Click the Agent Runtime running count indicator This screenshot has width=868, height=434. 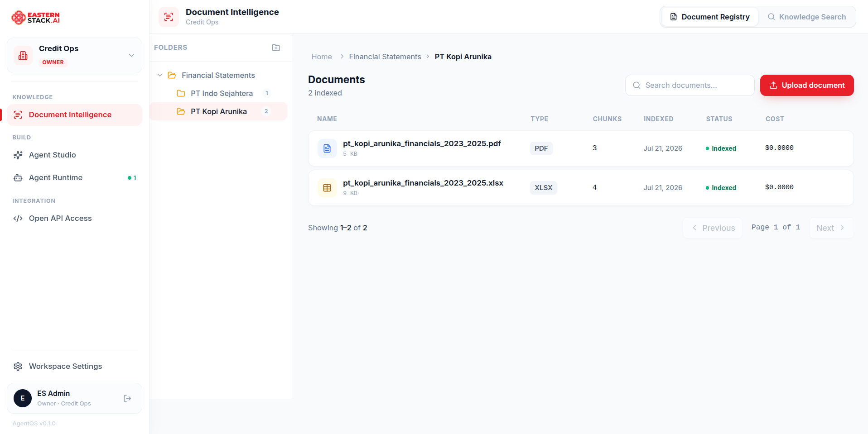(x=132, y=178)
